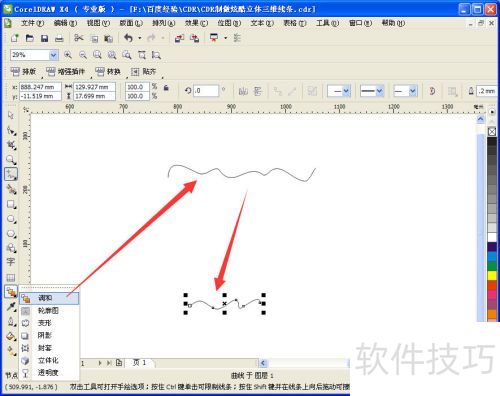
Task: Select the Zoom tool in toolbox
Action: (x=11, y=159)
